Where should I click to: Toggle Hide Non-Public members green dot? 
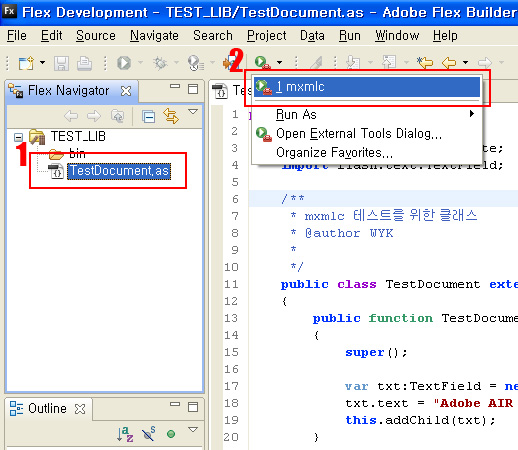[171, 434]
